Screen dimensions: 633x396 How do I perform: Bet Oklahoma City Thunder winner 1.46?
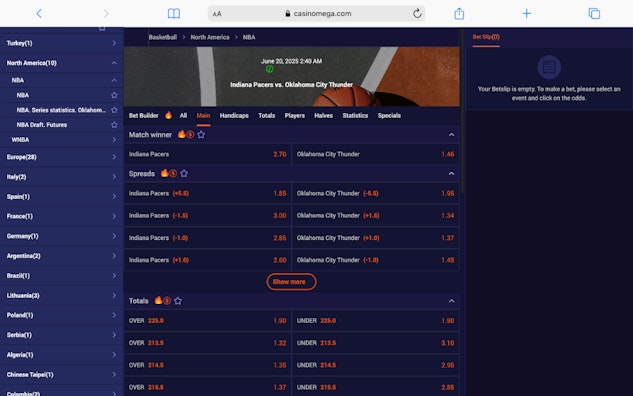[375, 154]
